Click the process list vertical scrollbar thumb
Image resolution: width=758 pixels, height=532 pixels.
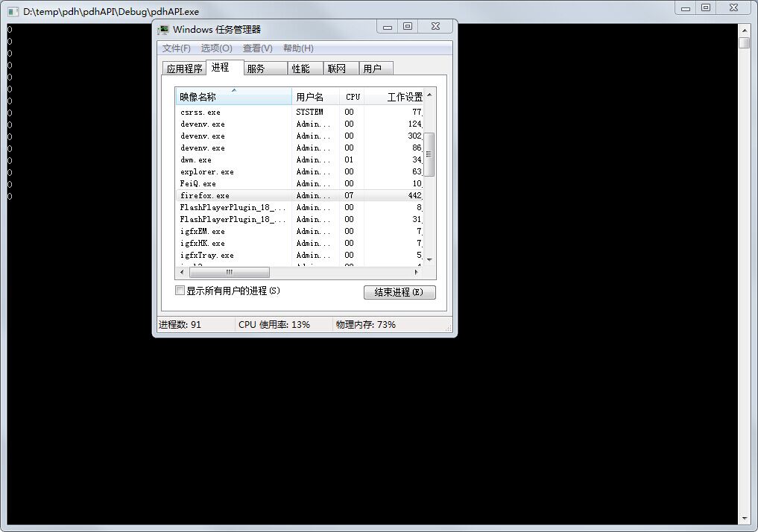[x=429, y=154]
